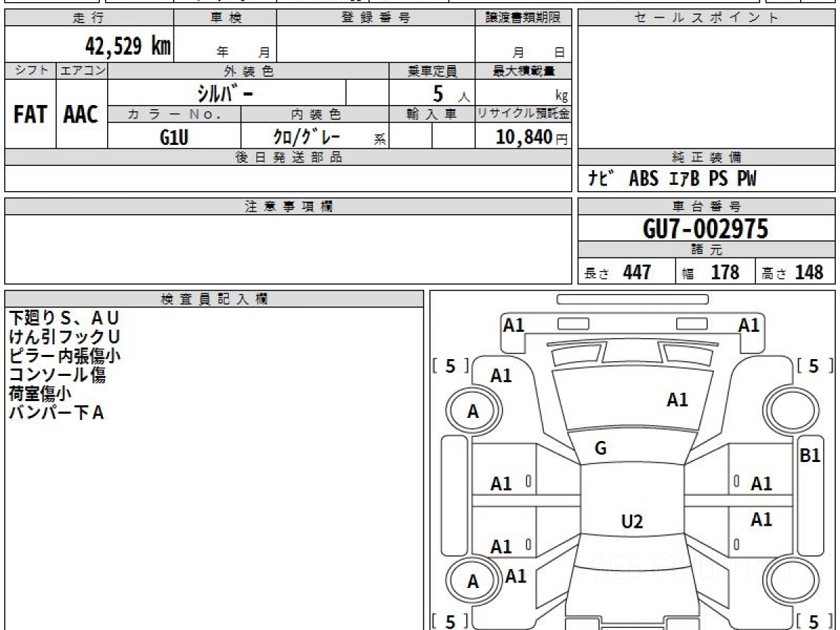Select inspector note バンパー下A

(56, 412)
